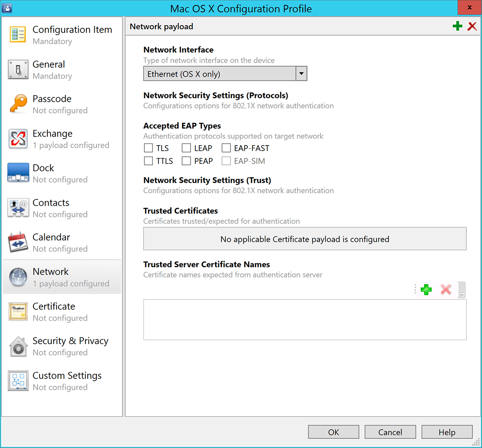Open the Calendar payload icon

click(18, 242)
